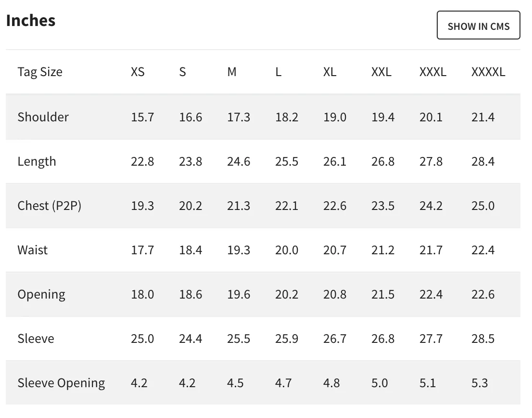Image resolution: width=532 pixels, height=418 pixels.
Task: Click Shoulder value 17.3 for M
Action: pyautogui.click(x=239, y=117)
